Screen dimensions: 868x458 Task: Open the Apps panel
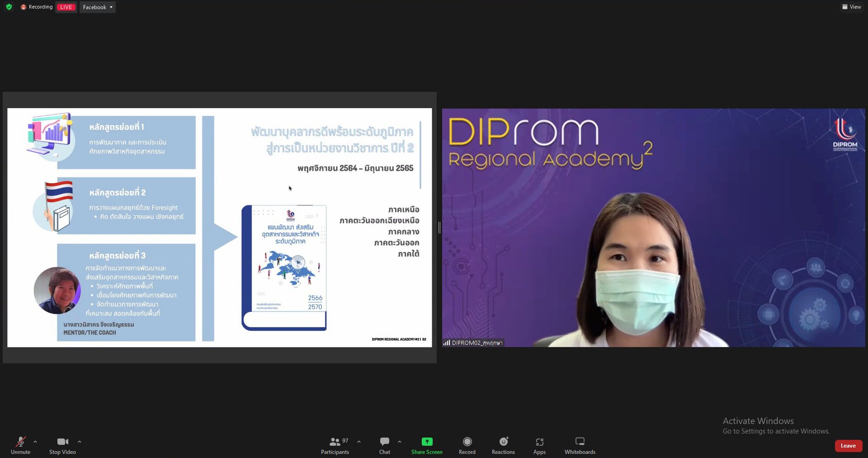(539, 445)
